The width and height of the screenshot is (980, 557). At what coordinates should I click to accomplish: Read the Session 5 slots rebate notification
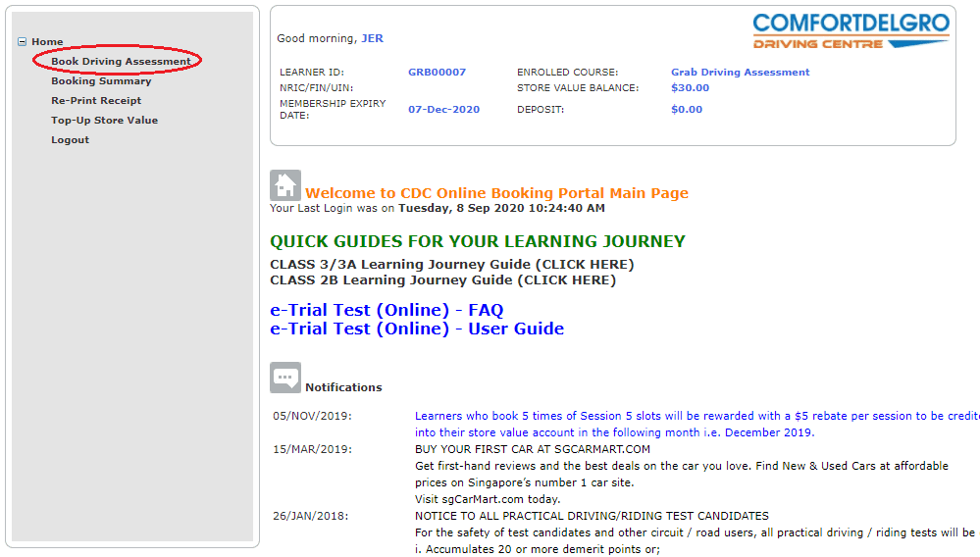point(696,424)
